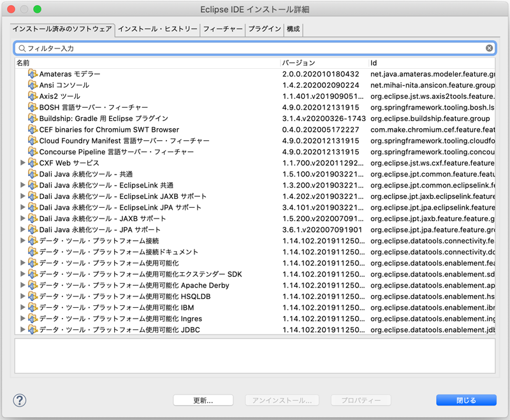Click the Dali JAXB サポート row icon
The height and width of the screenshot is (420, 510).
pyautogui.click(x=33, y=219)
